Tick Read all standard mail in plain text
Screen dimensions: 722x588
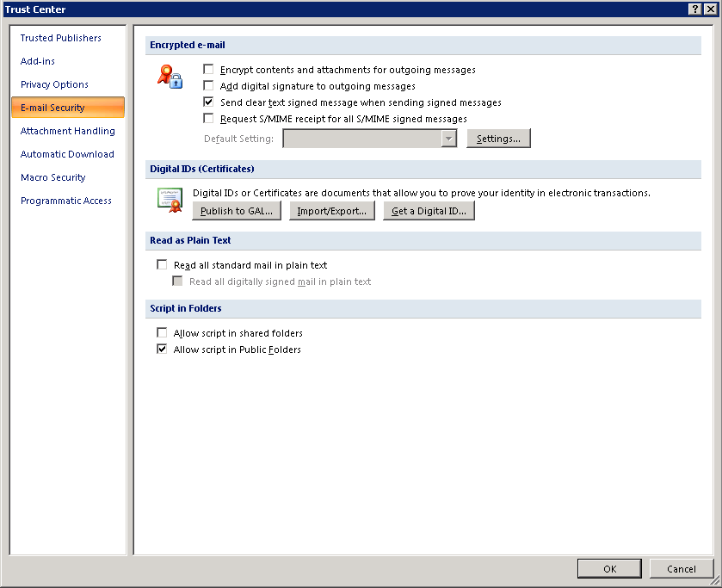click(162, 264)
